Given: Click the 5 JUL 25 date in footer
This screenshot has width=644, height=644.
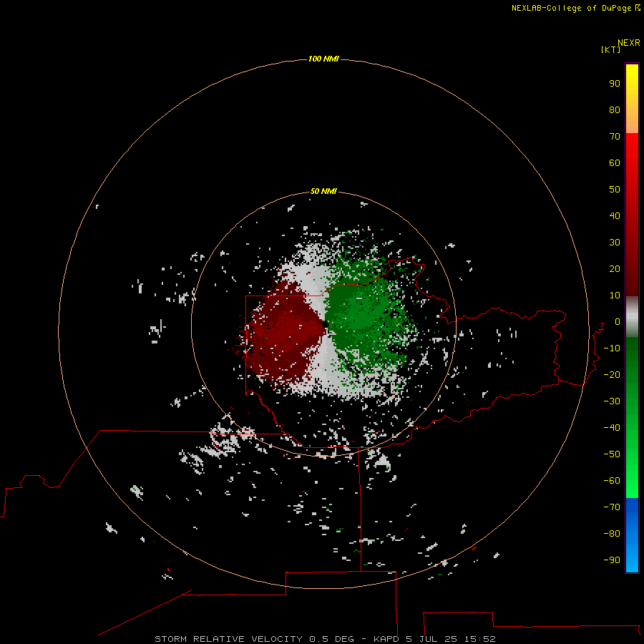Looking at the screenshot, I should pos(431,639).
